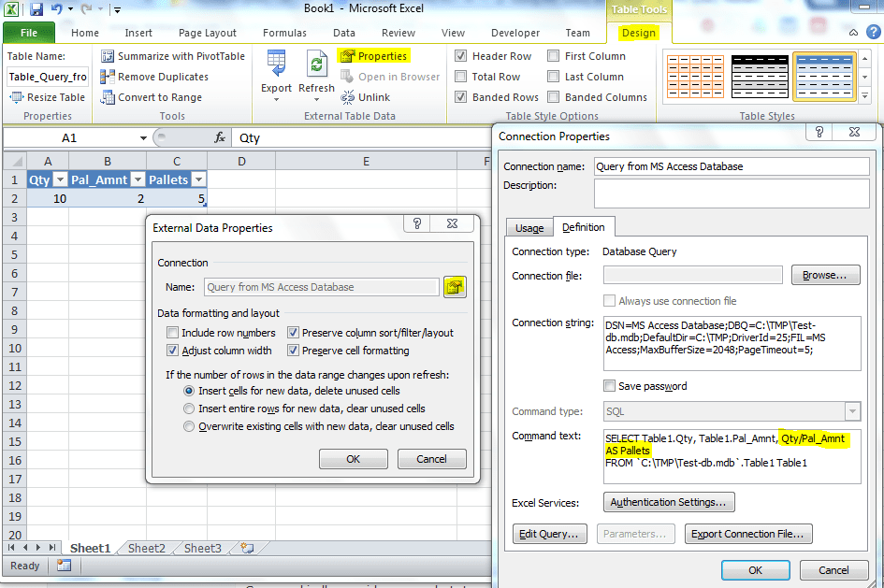Viewport: 884px width, 588px height.
Task: Click the Insert Function fx icon
Action: click(219, 137)
